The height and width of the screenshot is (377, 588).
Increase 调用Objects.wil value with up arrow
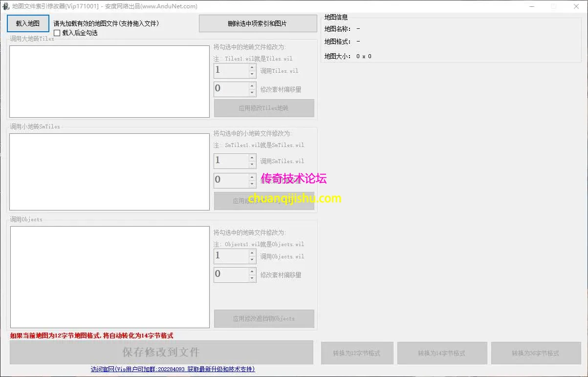(x=252, y=252)
